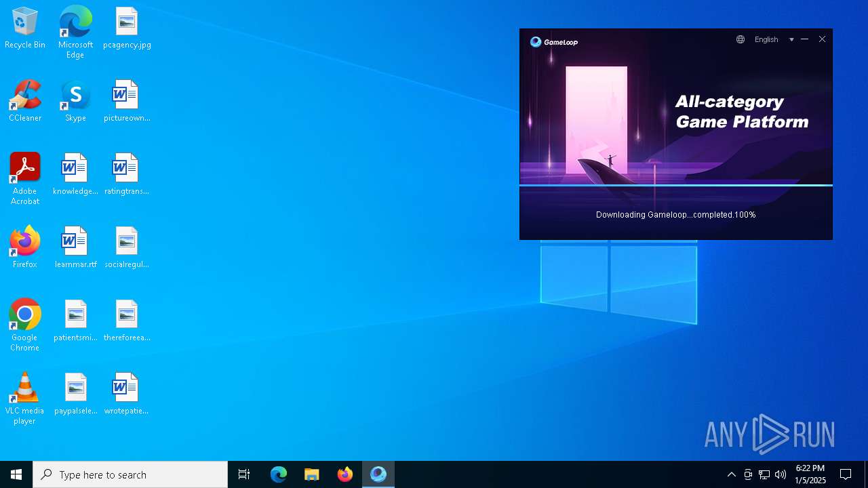Viewport: 868px width, 488px height.
Task: Select the wrotepatie Word document icon
Action: click(127, 394)
